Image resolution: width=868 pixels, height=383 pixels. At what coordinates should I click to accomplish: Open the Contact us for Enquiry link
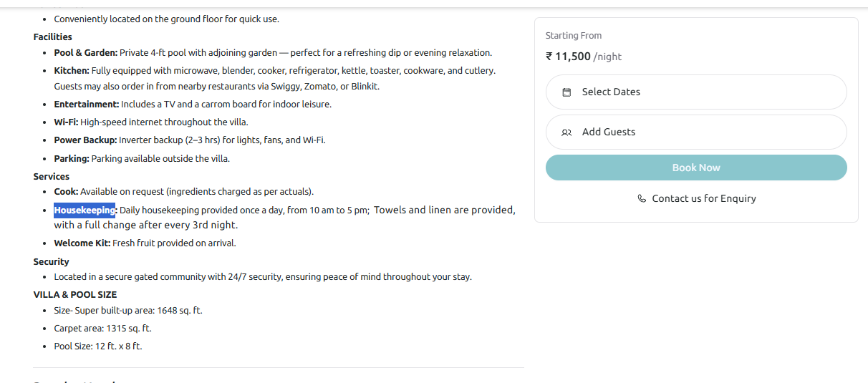coord(703,199)
